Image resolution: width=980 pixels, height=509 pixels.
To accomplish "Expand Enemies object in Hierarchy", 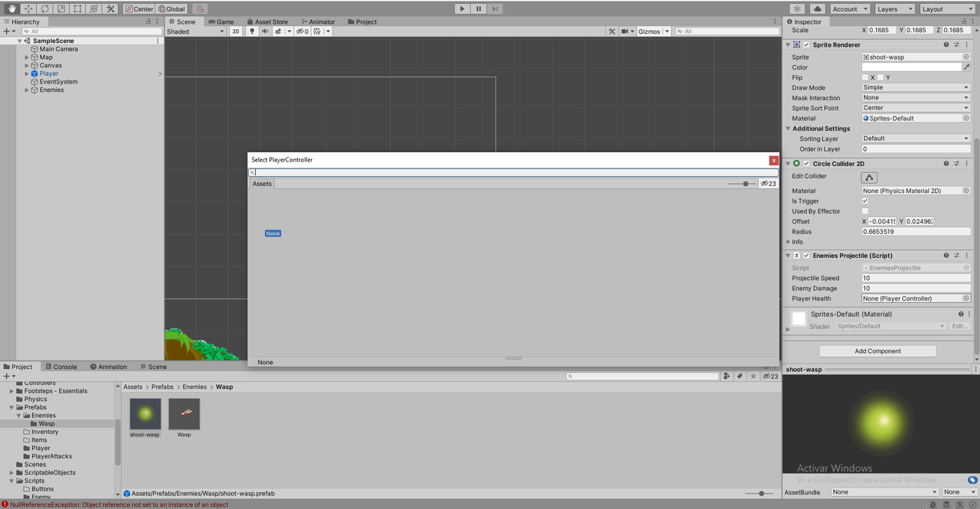I will click(x=27, y=90).
